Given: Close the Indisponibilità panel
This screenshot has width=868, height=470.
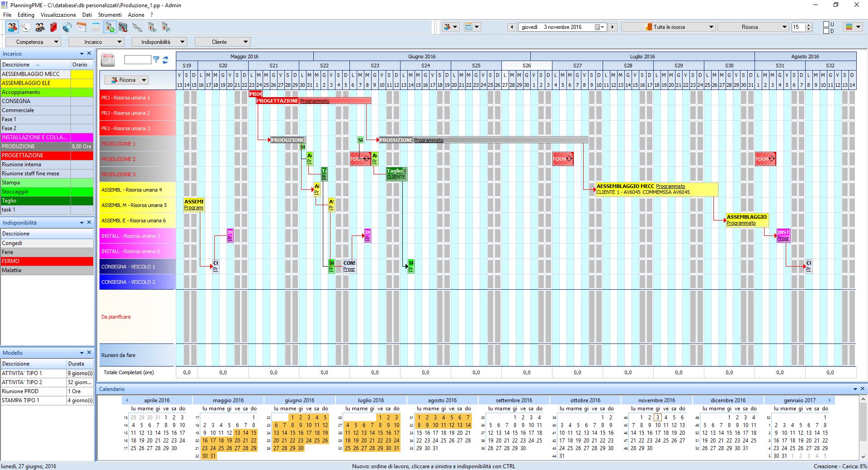Looking at the screenshot, I should point(89,222).
